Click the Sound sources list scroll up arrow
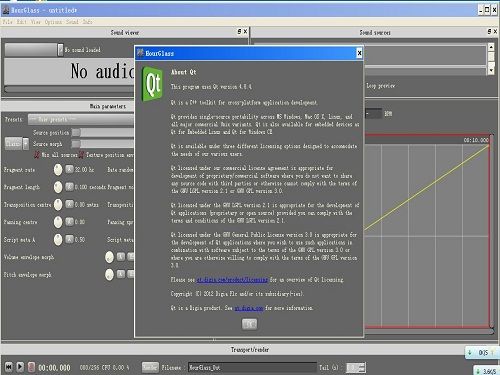The height and width of the screenshot is (375, 500). (491, 47)
